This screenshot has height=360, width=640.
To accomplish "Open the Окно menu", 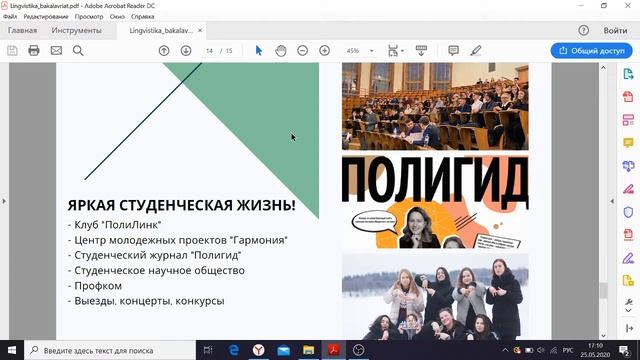I will click(x=117, y=17).
